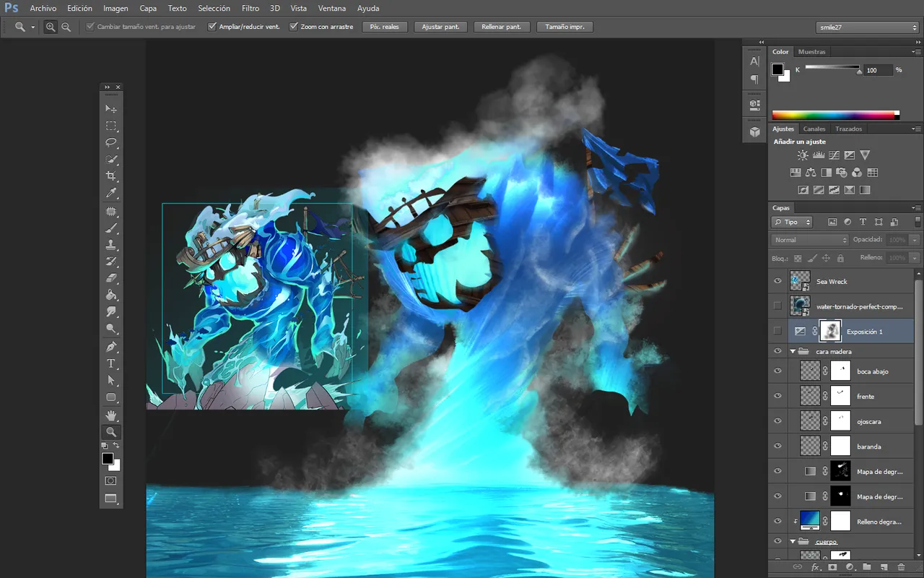Show the water-tornado-perfect-comp layer
Screen dimensions: 924x578
tap(777, 306)
